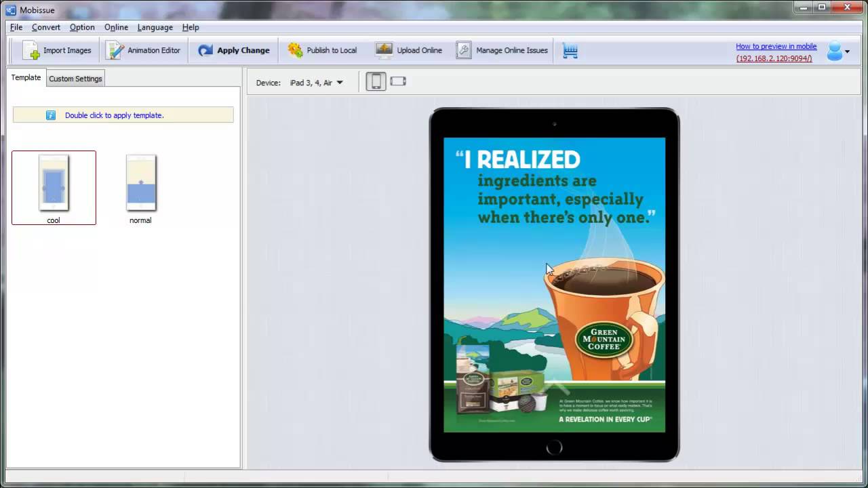Open the Animation Editor

(x=144, y=50)
